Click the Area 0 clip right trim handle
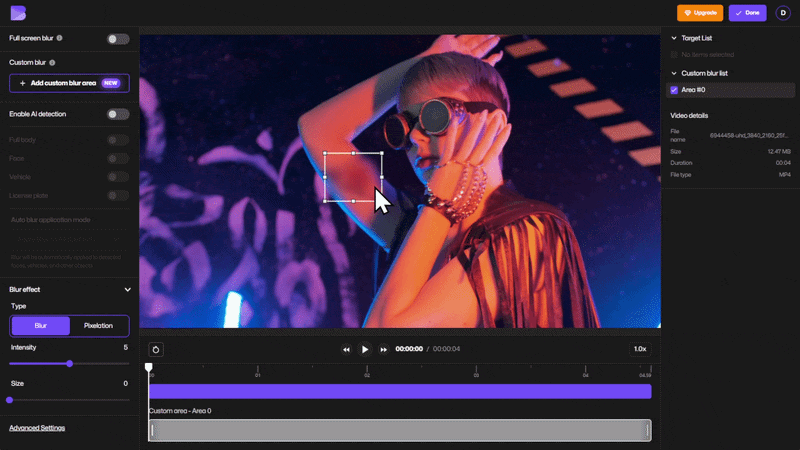This screenshot has width=800, height=450. (x=648, y=431)
